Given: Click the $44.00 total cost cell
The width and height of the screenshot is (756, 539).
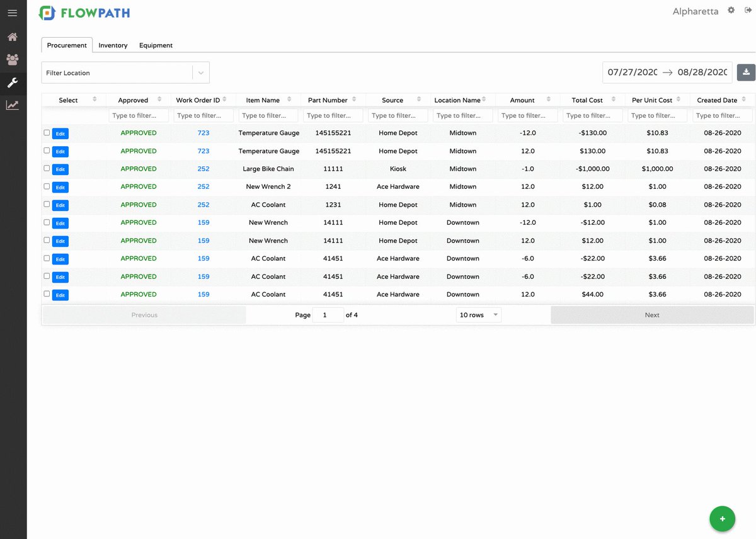Looking at the screenshot, I should (593, 294).
